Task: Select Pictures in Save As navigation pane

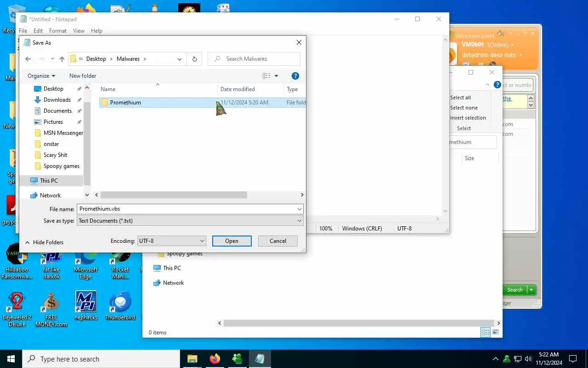Action: point(53,122)
